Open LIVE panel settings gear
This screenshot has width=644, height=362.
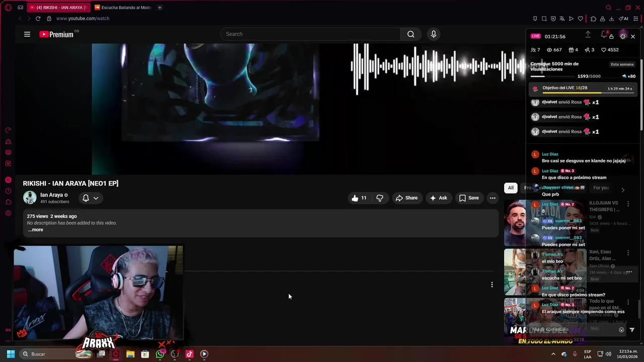pos(623,36)
